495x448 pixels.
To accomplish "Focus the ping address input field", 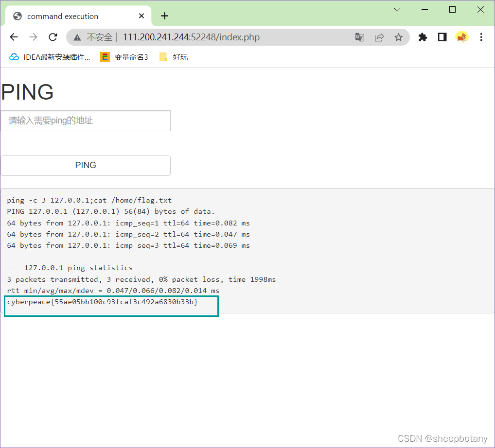I will pos(86,121).
